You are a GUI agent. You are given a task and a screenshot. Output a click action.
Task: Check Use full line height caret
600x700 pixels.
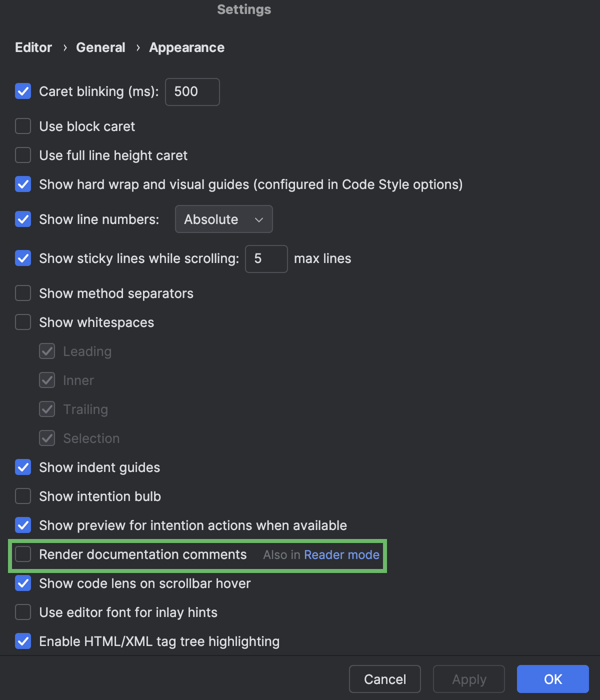pyautogui.click(x=23, y=155)
